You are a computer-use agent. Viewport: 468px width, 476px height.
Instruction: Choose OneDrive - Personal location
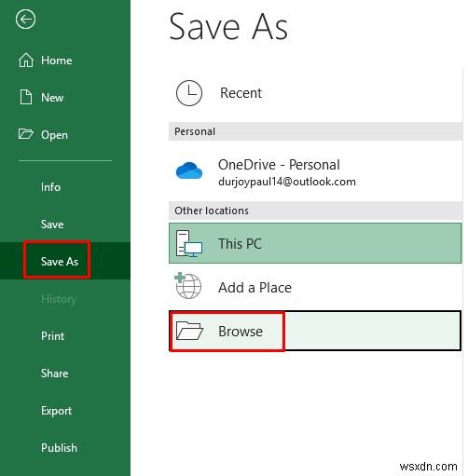[x=315, y=170]
